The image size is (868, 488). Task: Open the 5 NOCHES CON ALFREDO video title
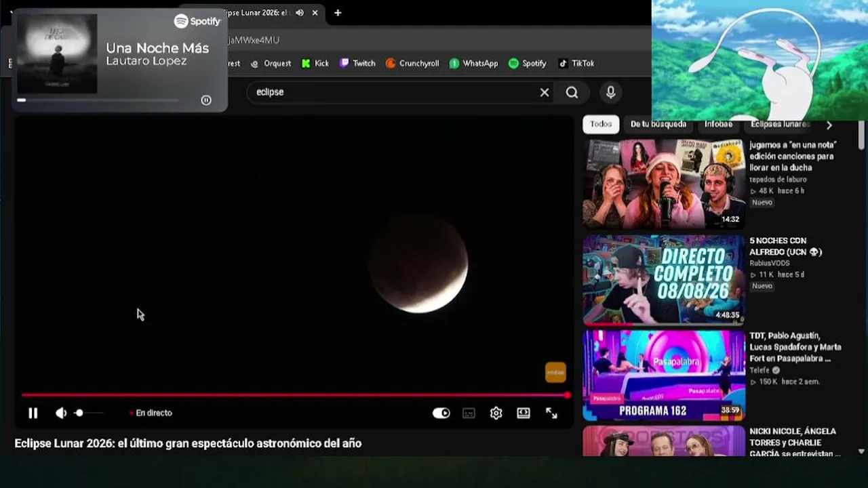(x=786, y=246)
